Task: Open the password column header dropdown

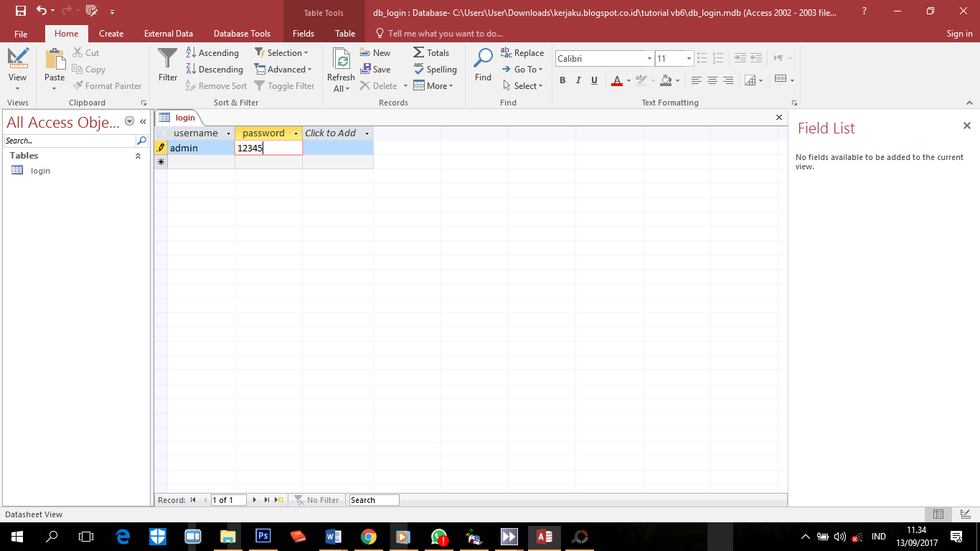Action: (296, 133)
